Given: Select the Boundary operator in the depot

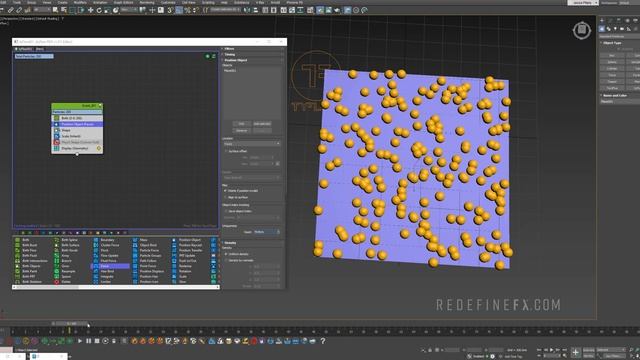Looking at the screenshot, I should (x=104, y=240).
